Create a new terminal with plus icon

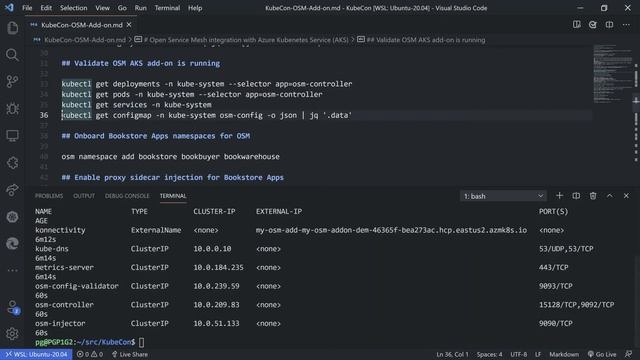(x=559, y=196)
